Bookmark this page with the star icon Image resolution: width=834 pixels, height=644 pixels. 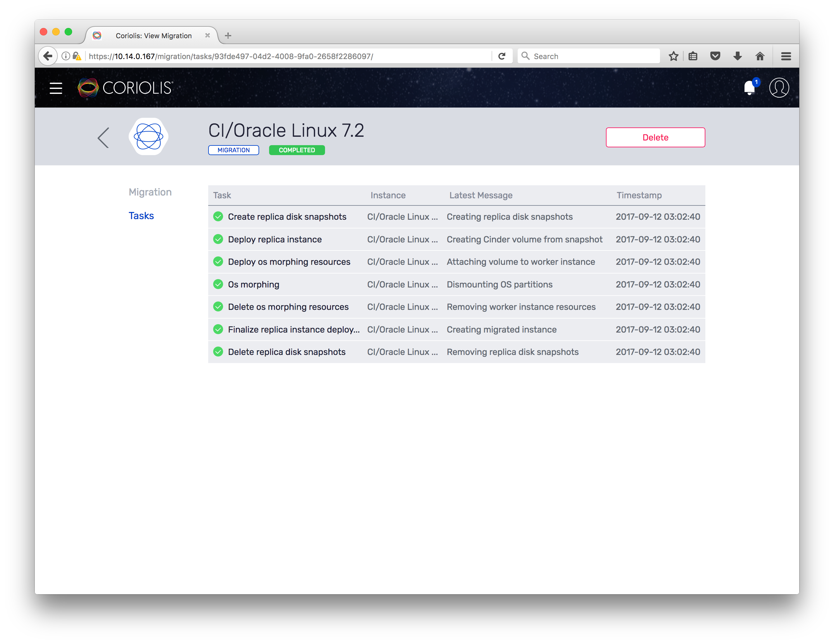[x=673, y=57]
